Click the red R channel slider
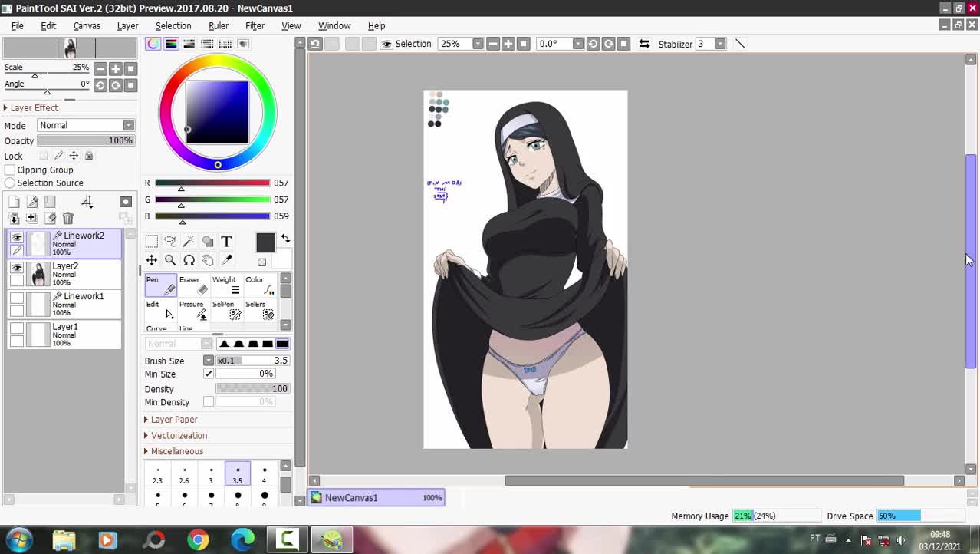Image resolution: width=980 pixels, height=554 pixels. pos(212,183)
